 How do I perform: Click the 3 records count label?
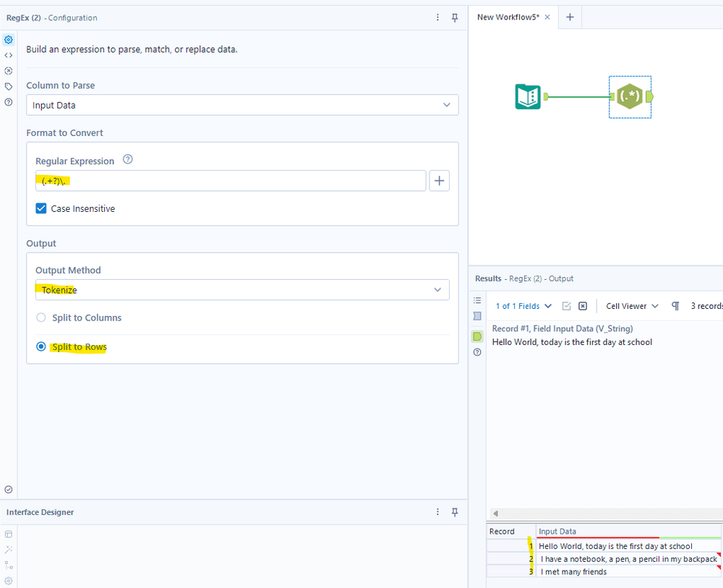(x=706, y=306)
